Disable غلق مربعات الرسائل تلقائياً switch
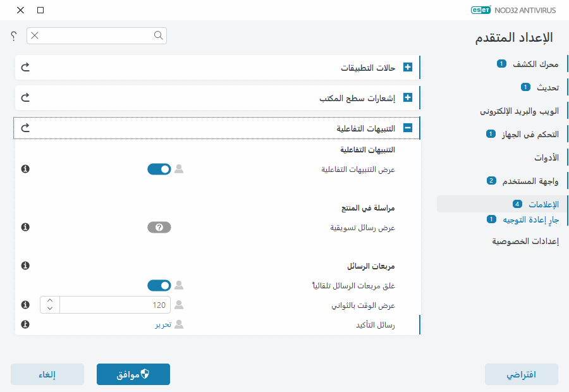The image size is (569, 392). tap(159, 286)
